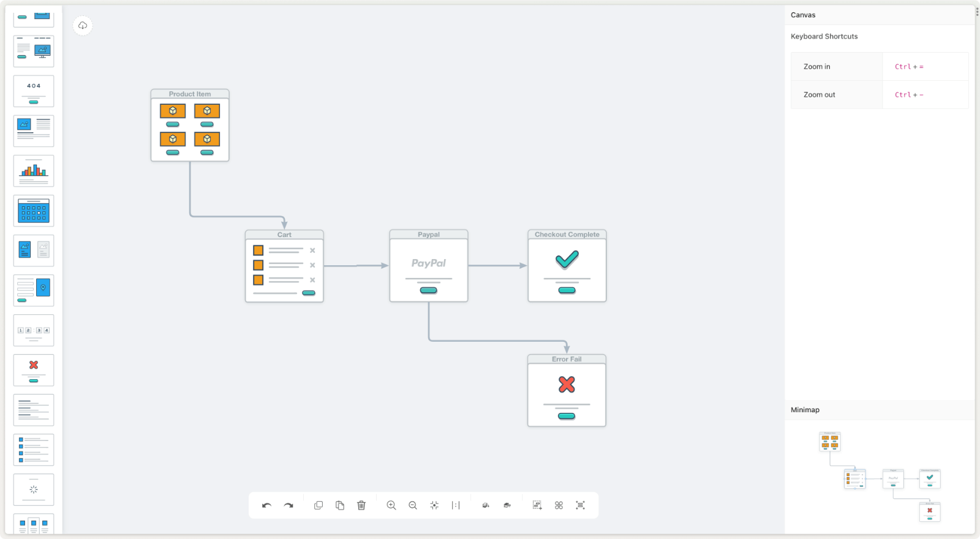Click the PayPal node on the canvas
The height and width of the screenshot is (539, 980).
click(429, 266)
